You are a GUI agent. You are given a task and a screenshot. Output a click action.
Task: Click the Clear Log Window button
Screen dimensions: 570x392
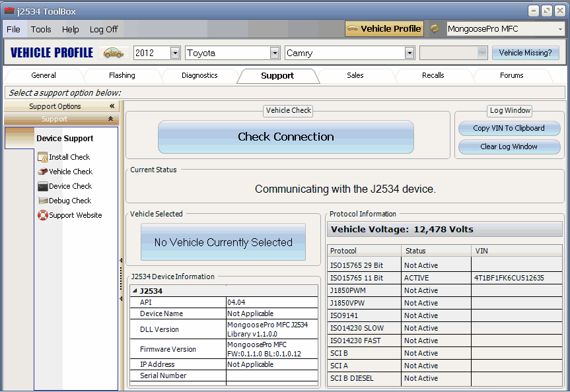[509, 147]
